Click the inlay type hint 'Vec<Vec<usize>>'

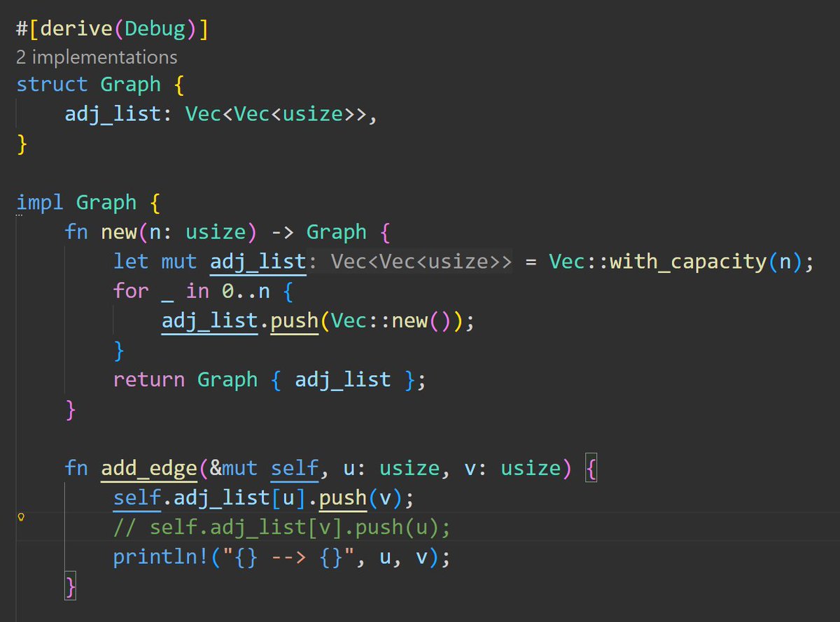click(421, 262)
